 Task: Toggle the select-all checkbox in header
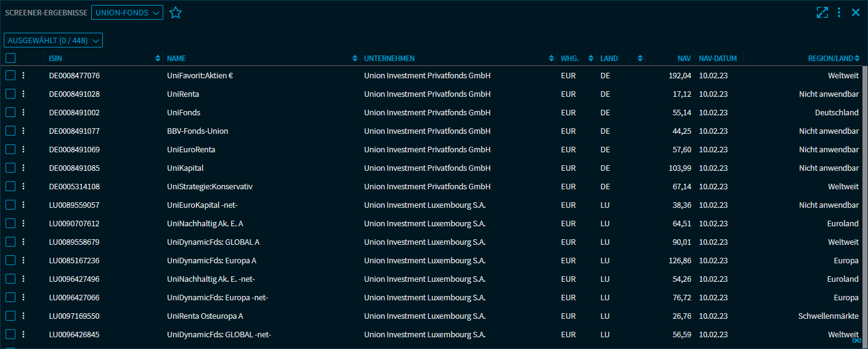click(x=10, y=58)
